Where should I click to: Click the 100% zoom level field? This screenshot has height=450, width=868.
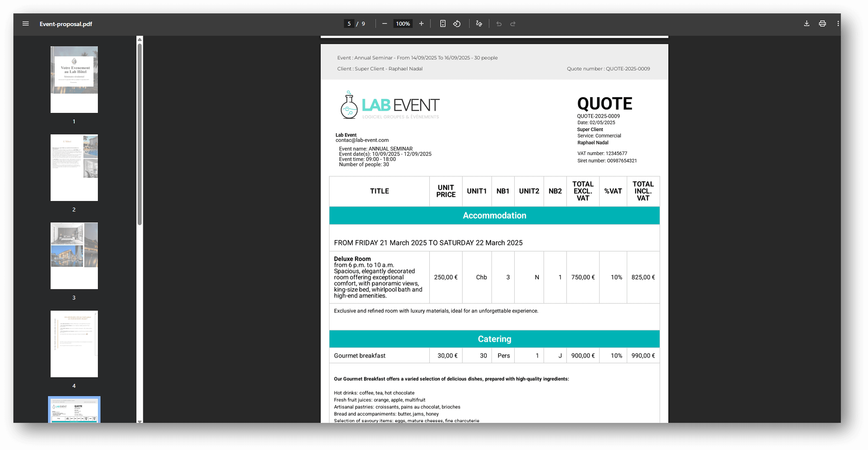pyautogui.click(x=403, y=24)
